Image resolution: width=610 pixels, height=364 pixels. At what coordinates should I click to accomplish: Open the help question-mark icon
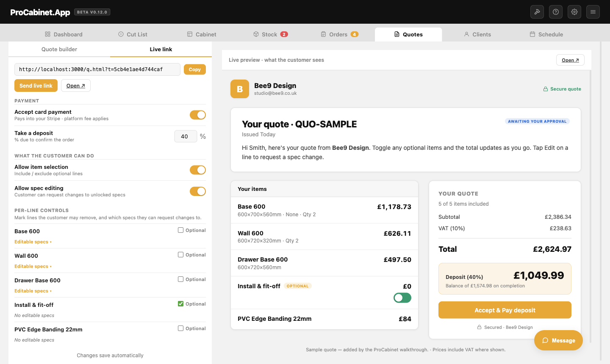click(x=556, y=12)
